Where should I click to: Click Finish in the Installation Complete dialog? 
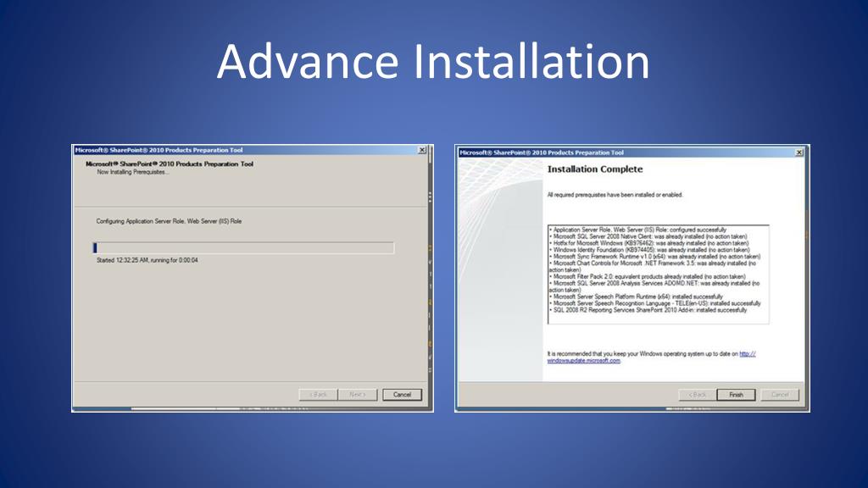click(736, 395)
